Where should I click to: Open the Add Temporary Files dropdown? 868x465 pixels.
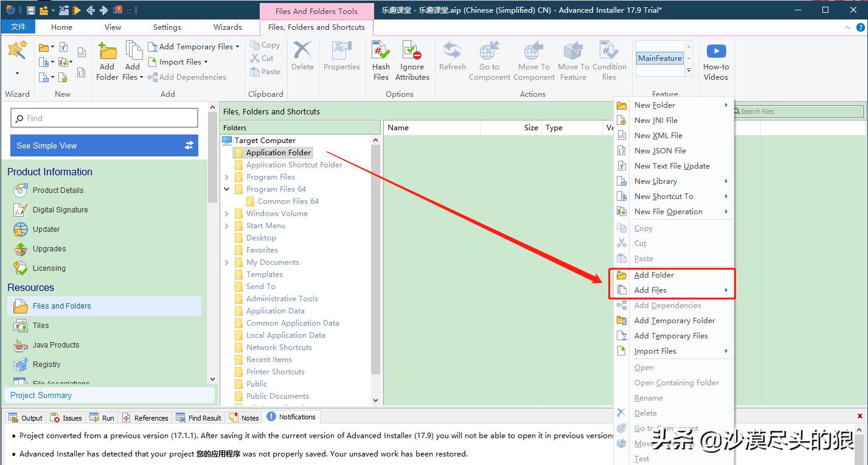point(237,46)
